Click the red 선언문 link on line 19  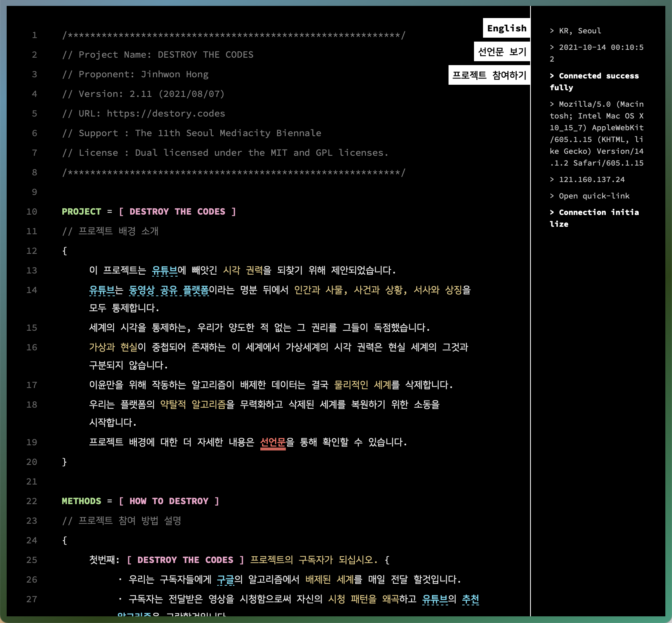pos(273,443)
